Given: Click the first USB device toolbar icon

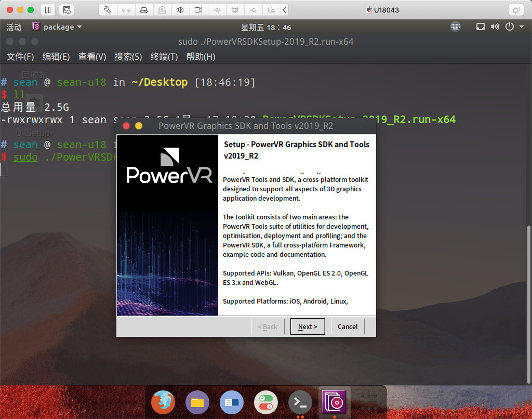Looking at the screenshot, I should click(217, 10).
